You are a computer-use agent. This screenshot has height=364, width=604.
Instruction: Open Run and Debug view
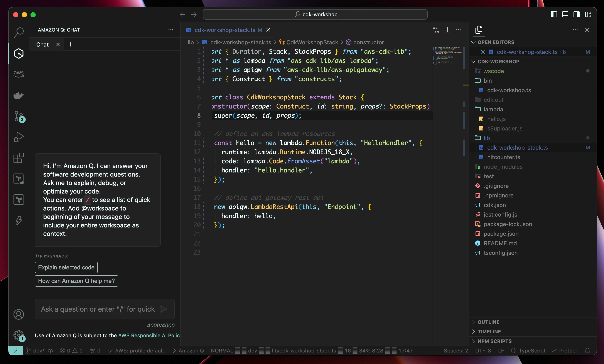pos(19,137)
